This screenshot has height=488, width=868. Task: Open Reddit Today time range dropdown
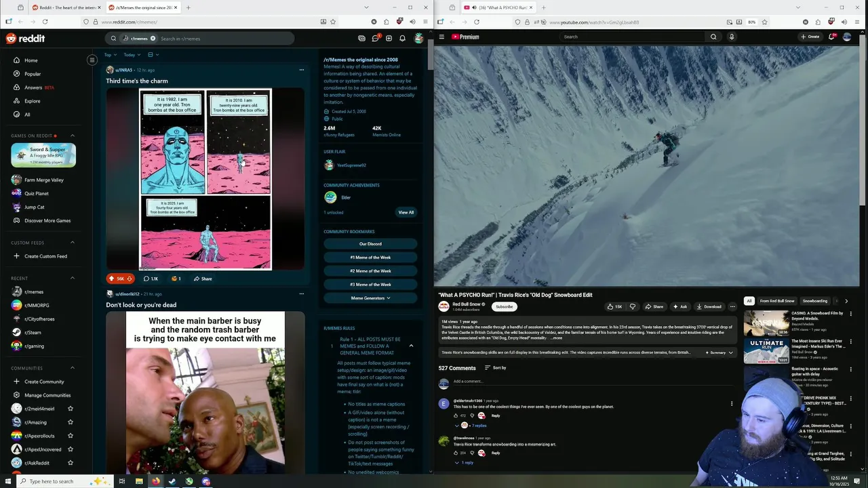click(132, 55)
